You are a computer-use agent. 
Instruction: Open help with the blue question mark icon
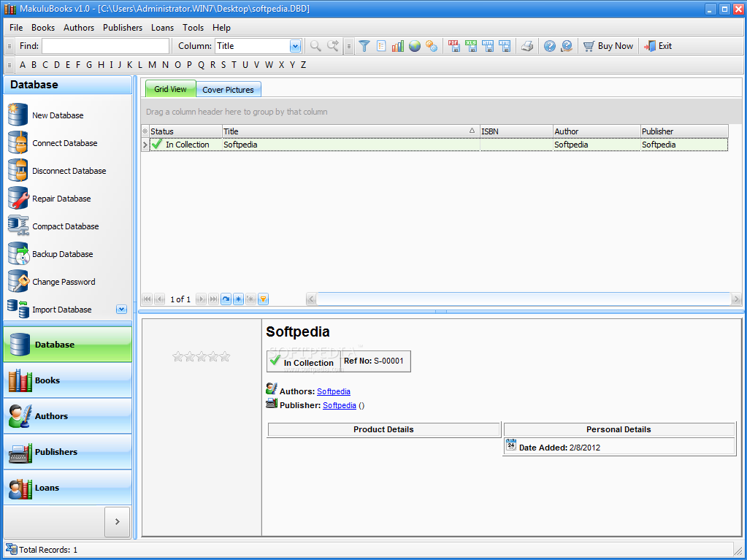pos(550,46)
